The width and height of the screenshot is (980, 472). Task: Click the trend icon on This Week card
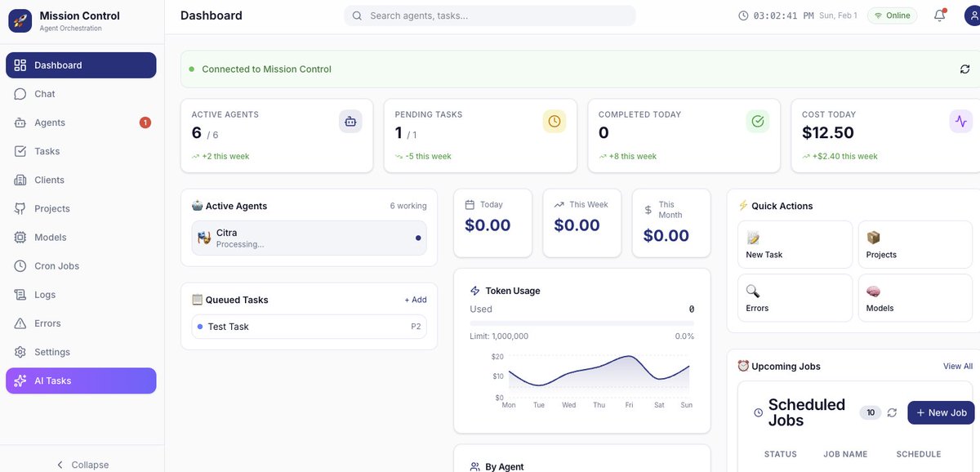[x=559, y=205]
